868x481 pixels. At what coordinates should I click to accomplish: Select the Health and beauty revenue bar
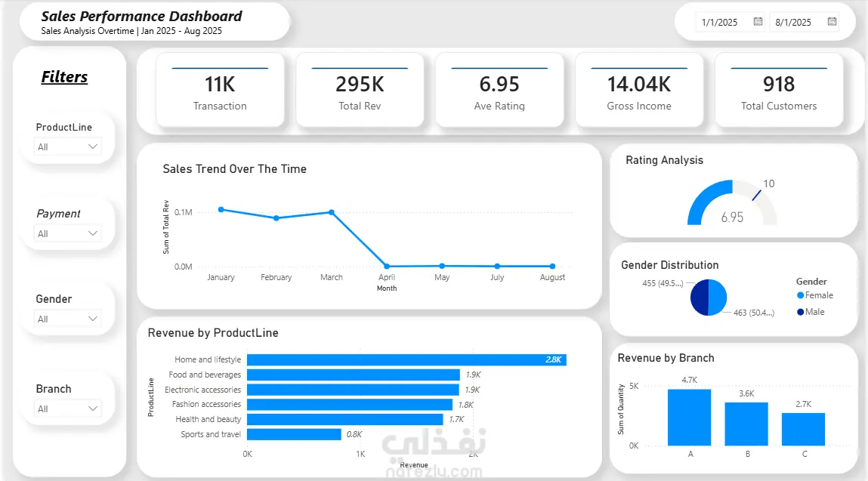345,420
